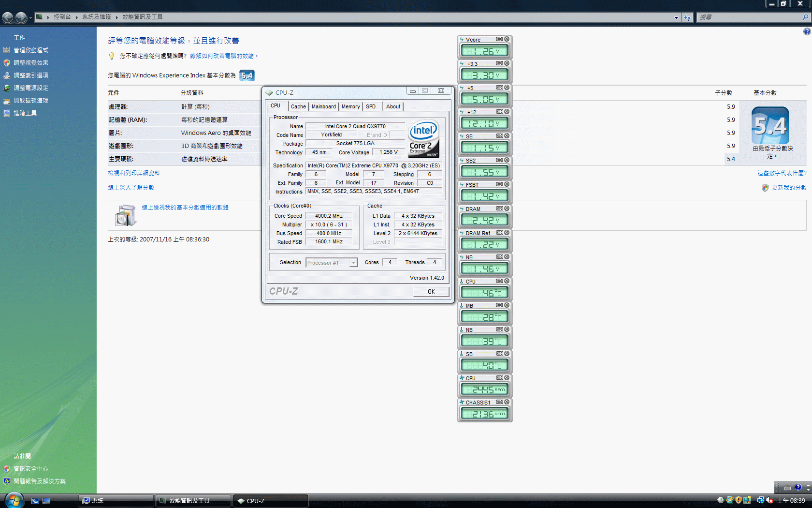Select the CPU tab in CPU-Z

tap(275, 105)
